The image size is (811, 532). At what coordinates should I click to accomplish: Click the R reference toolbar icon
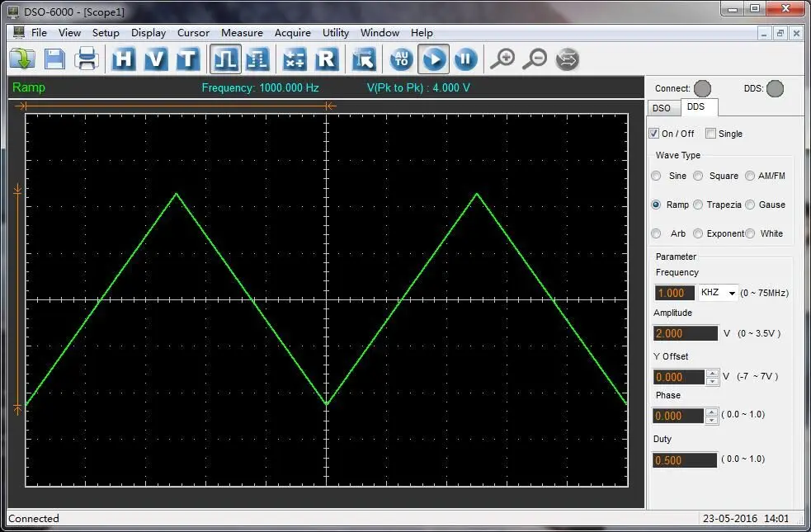[x=327, y=59]
